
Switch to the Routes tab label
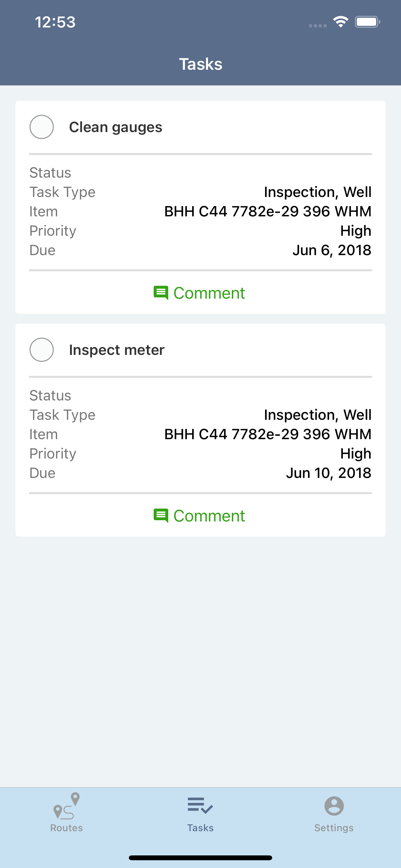pyautogui.click(x=67, y=828)
